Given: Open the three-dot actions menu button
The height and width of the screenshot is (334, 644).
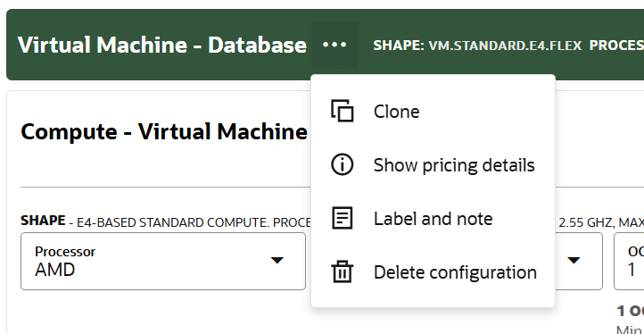Looking at the screenshot, I should pos(334,45).
